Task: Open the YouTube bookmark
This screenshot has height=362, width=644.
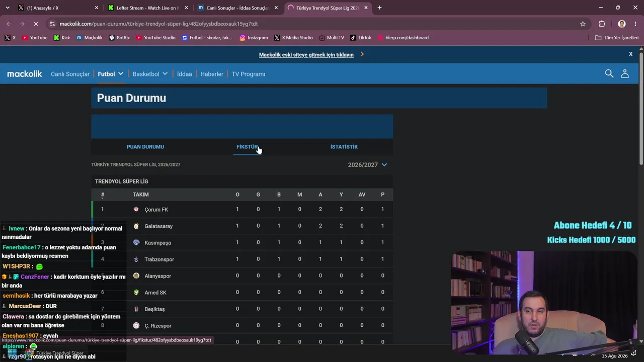Action: [x=35, y=38]
